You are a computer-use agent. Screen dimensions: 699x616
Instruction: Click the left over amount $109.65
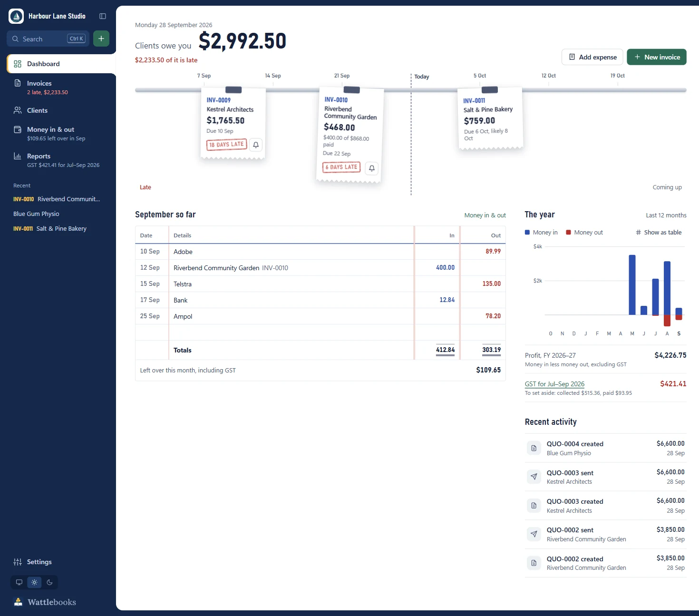(x=488, y=370)
